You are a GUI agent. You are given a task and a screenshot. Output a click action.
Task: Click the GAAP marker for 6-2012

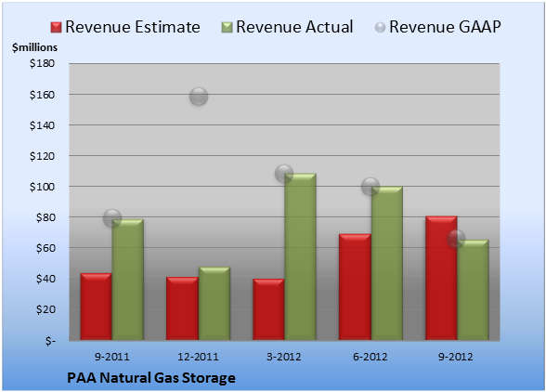point(370,187)
